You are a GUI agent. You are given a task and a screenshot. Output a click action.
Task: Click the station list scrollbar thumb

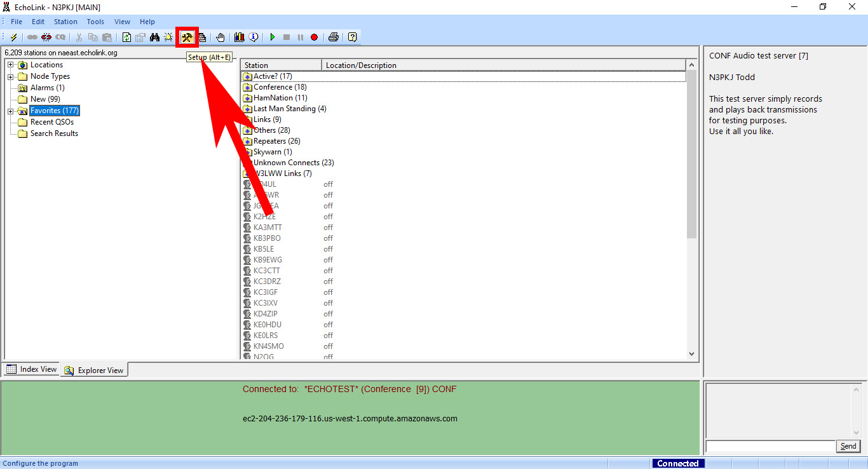click(692, 154)
